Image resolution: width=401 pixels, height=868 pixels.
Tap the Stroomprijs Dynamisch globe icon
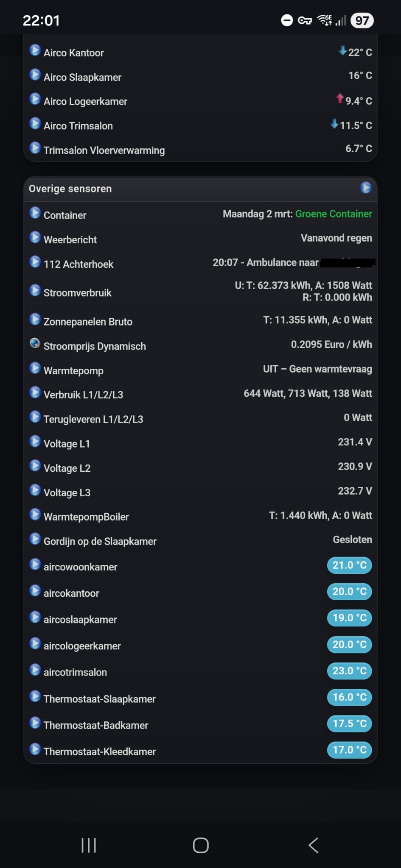(35, 343)
